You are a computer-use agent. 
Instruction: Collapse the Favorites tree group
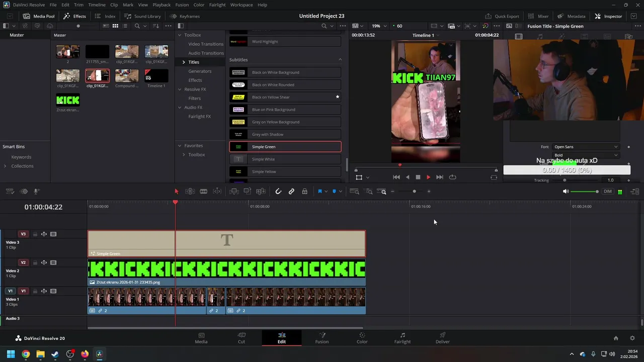[x=180, y=146]
